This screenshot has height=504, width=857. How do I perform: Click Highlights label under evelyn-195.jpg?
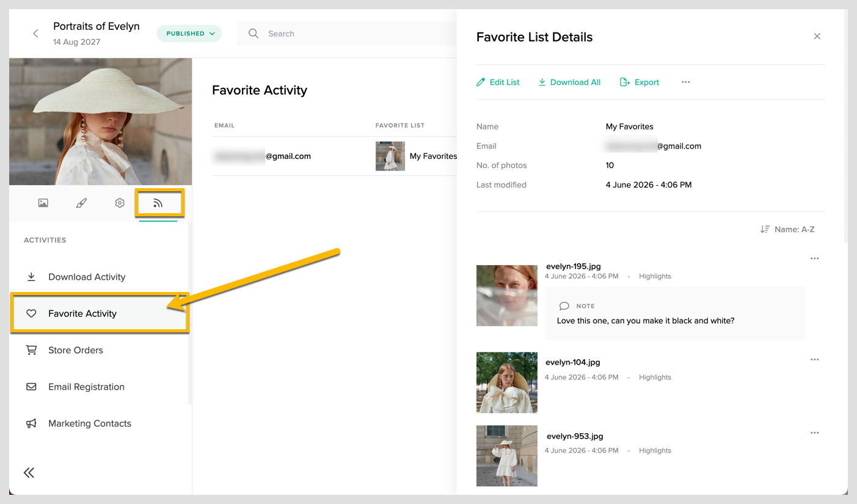click(x=655, y=276)
